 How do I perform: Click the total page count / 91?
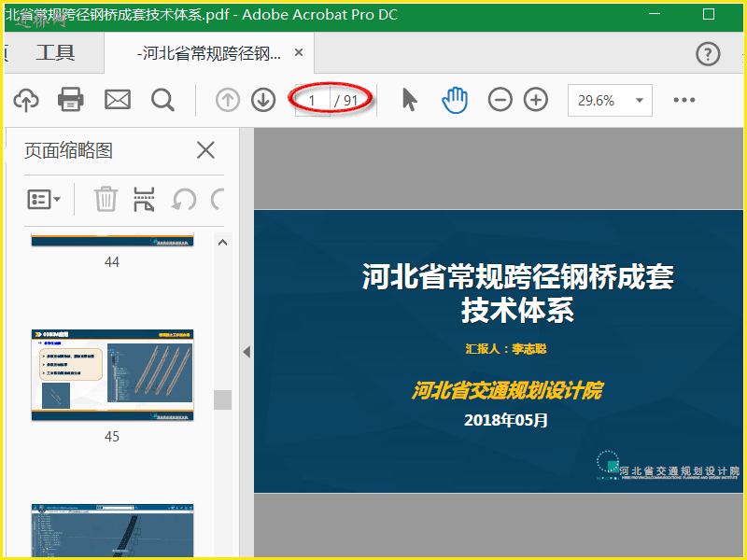[346, 101]
